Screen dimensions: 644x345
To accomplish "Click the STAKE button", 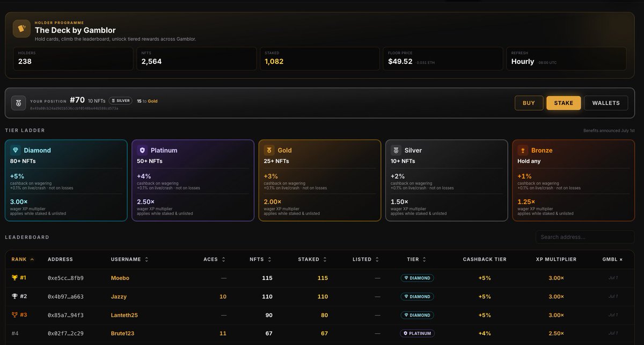I will 563,103.
